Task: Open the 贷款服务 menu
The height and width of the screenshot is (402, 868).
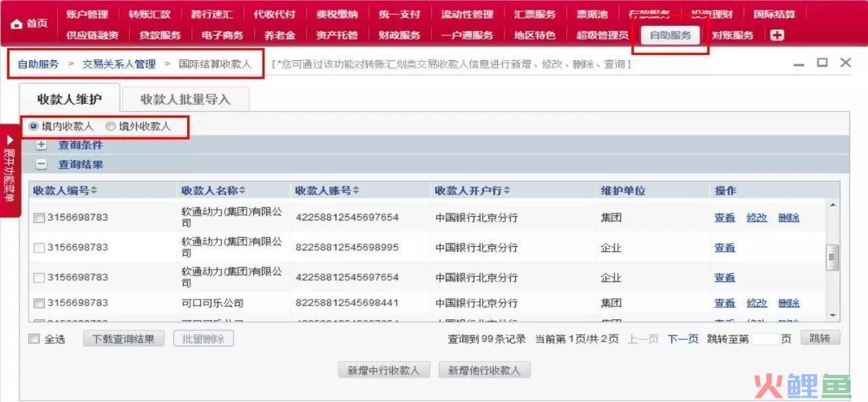Action: pos(160,35)
